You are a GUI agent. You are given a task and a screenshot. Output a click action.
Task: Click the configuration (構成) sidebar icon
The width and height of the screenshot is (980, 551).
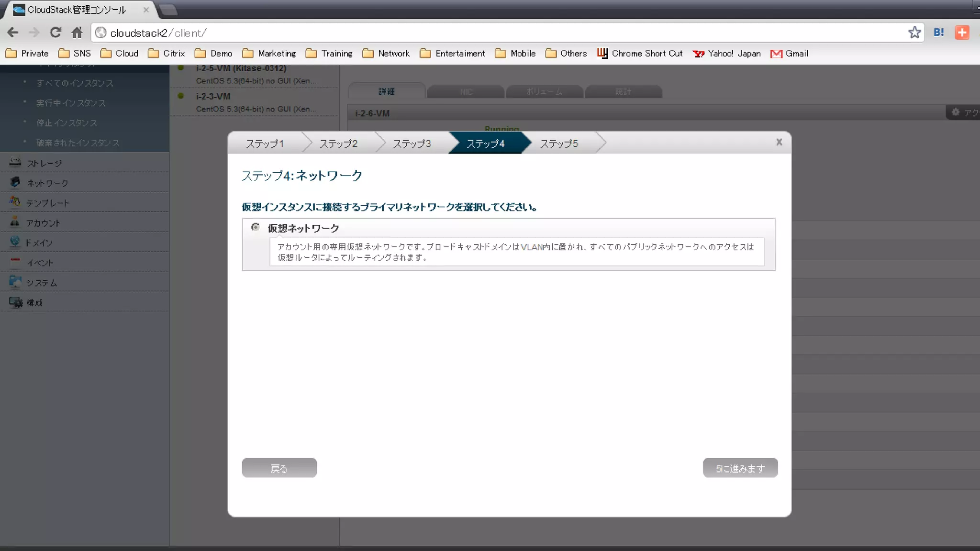15,302
